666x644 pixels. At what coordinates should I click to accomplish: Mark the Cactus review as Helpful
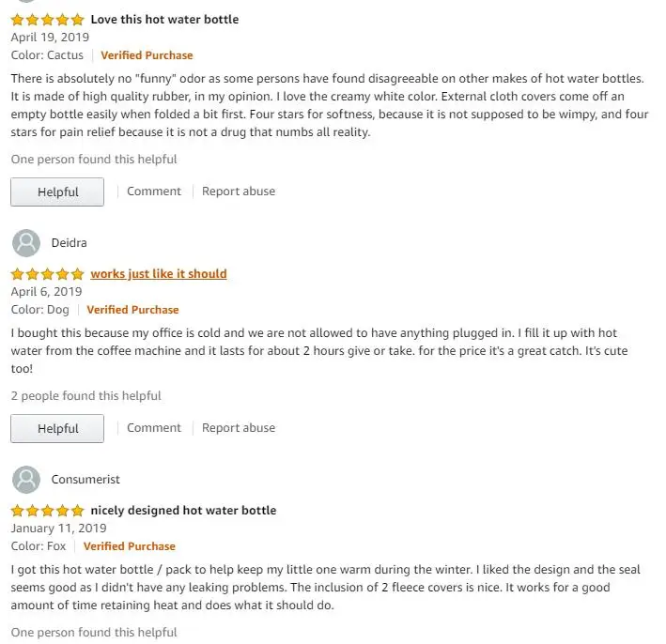click(x=57, y=192)
